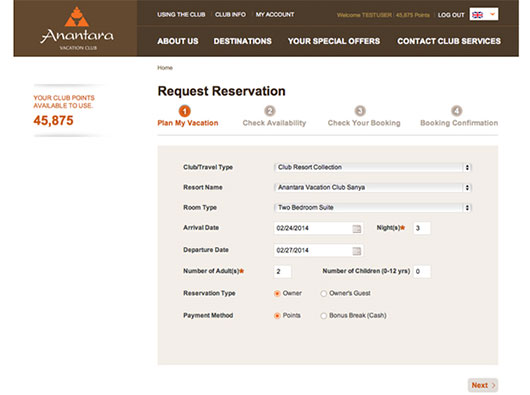Image resolution: width=530 pixels, height=395 pixels.
Task: Click step 2 Check Availability circle
Action: [x=270, y=111]
